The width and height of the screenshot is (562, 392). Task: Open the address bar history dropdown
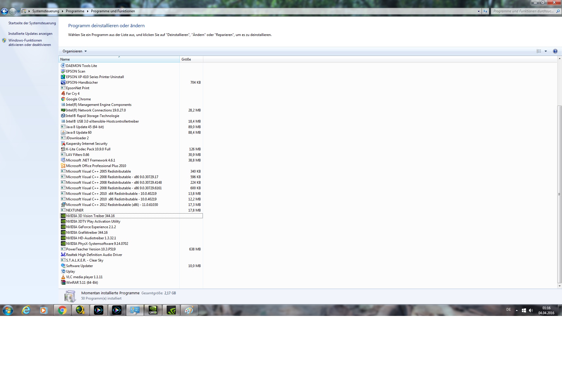[479, 11]
